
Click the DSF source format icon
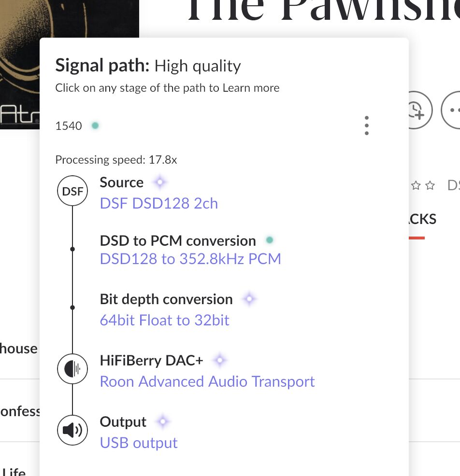point(72,192)
